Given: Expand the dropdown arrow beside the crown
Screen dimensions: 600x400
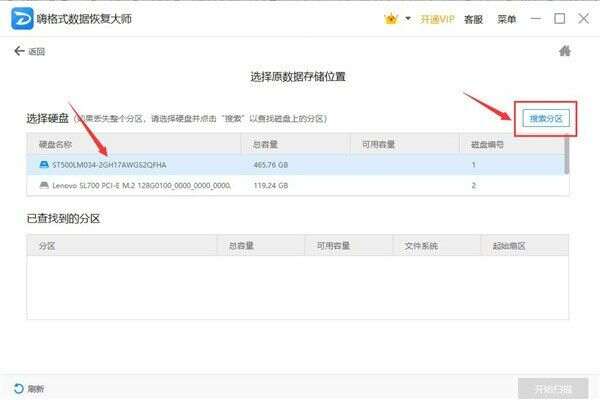Looking at the screenshot, I should (x=408, y=19).
